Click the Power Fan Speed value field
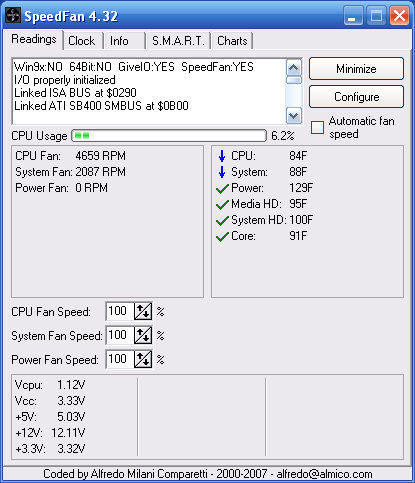 pyautogui.click(x=120, y=359)
